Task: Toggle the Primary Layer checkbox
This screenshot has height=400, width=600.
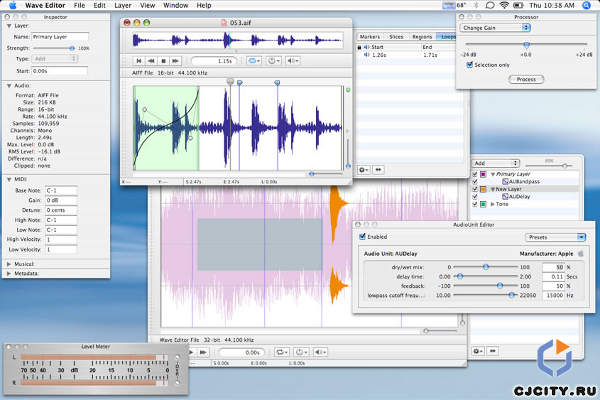Action: [475, 174]
